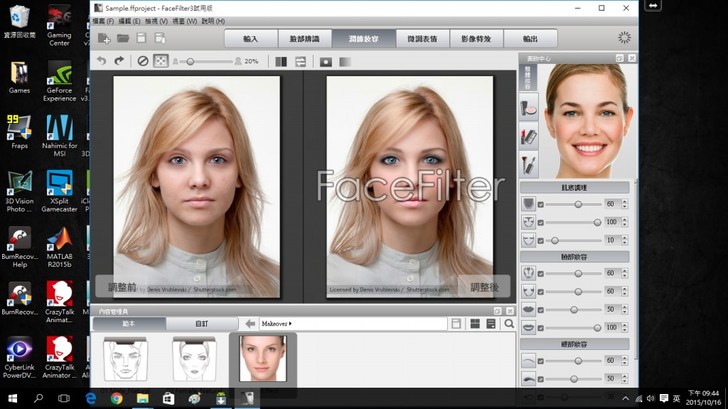Click the fit-to-window view icon
Image resolution: width=728 pixels, height=409 pixels.
(x=160, y=61)
